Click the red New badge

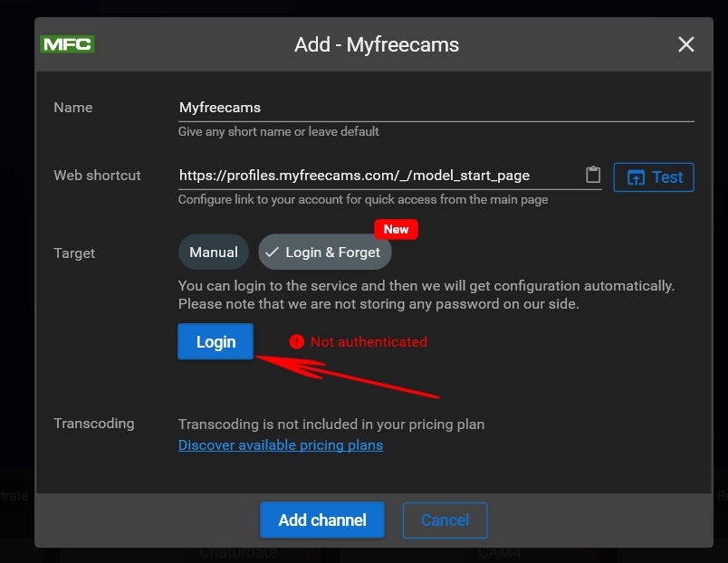396,229
